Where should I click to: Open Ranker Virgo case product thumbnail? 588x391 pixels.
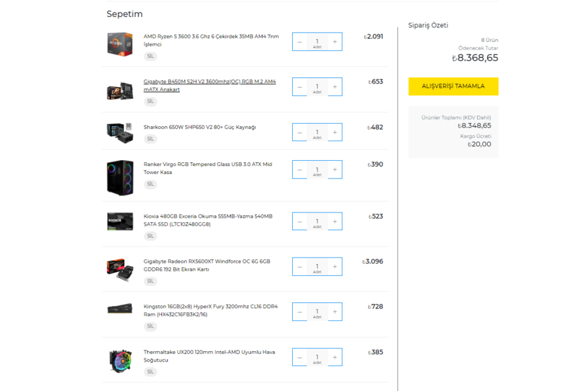(120, 177)
